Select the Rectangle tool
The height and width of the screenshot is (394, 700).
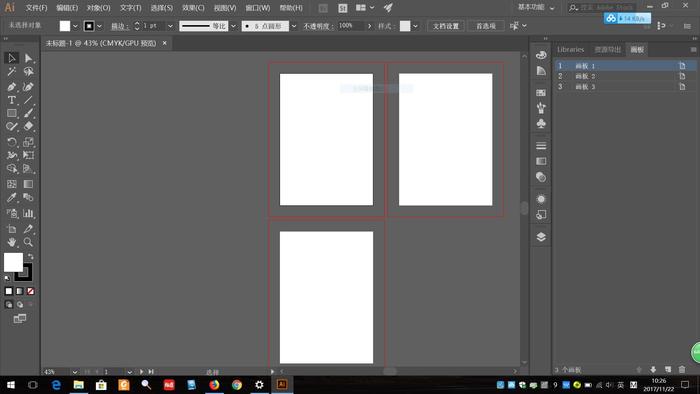point(12,113)
